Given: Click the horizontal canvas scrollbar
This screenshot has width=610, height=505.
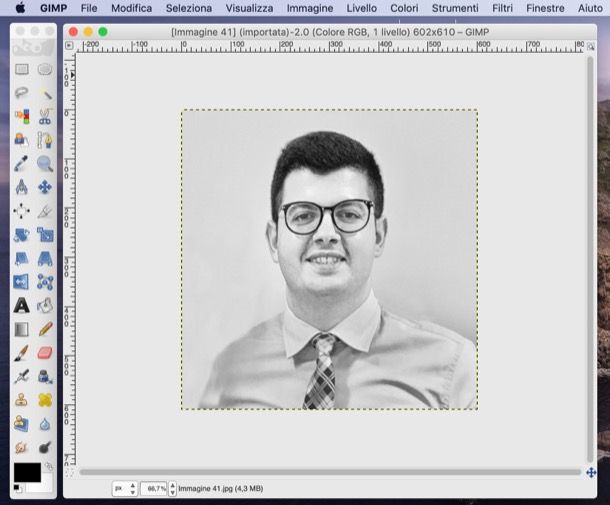Looking at the screenshot, I should pos(330,472).
